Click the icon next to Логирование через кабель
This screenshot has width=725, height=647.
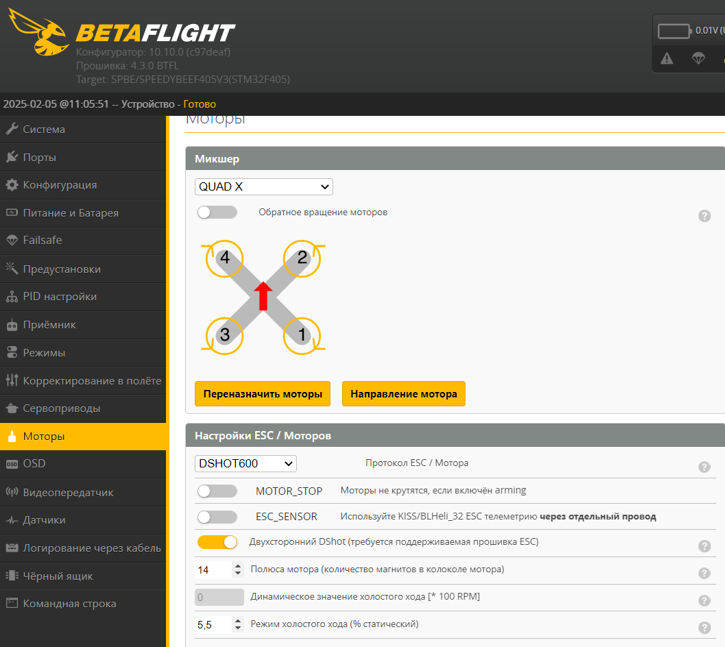click(12, 548)
